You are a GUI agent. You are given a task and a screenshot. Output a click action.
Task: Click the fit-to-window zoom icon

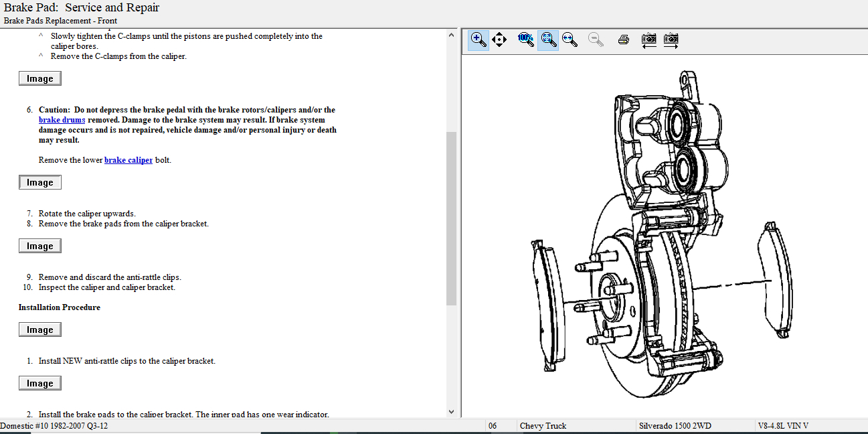click(548, 40)
